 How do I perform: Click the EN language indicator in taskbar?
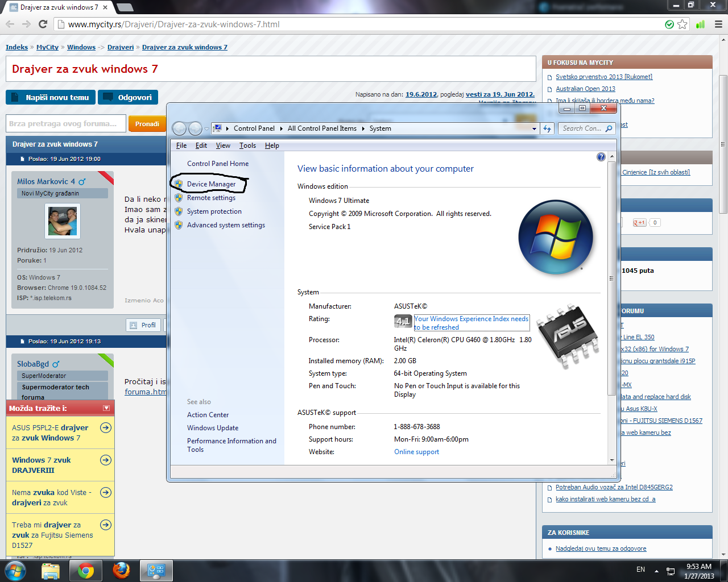(x=641, y=569)
